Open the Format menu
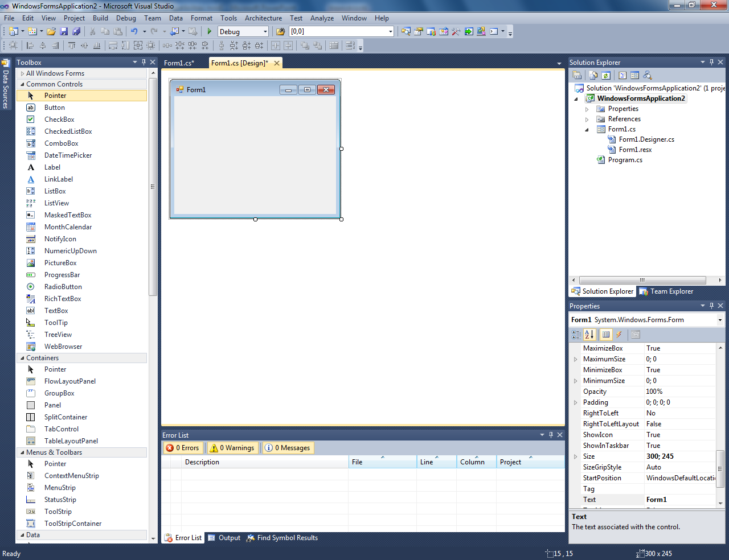Image resolution: width=729 pixels, height=560 pixels. pos(202,18)
